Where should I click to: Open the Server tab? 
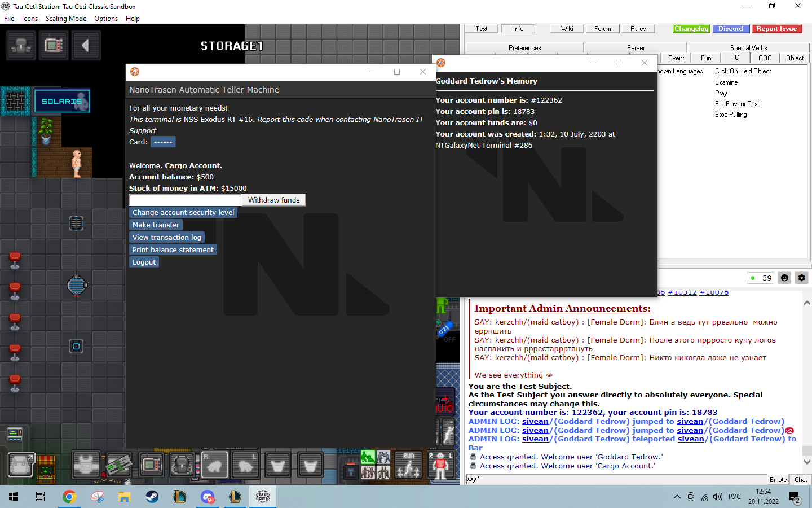point(636,48)
